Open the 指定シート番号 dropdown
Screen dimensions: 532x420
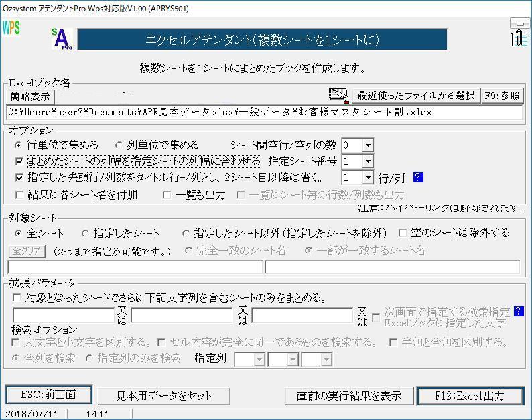367,161
